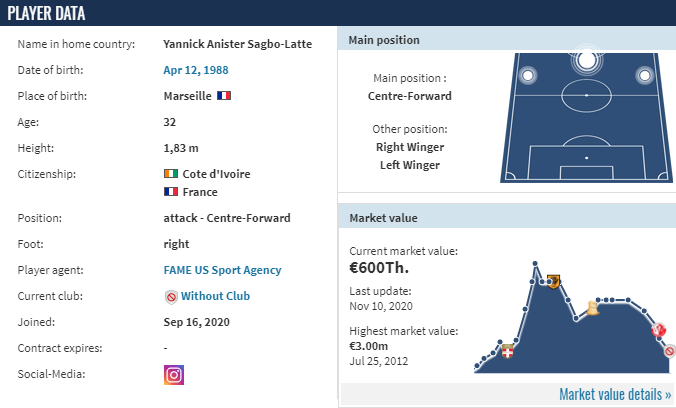Open the Instagram social media icon
The height and width of the screenshot is (408, 676).
(x=174, y=375)
